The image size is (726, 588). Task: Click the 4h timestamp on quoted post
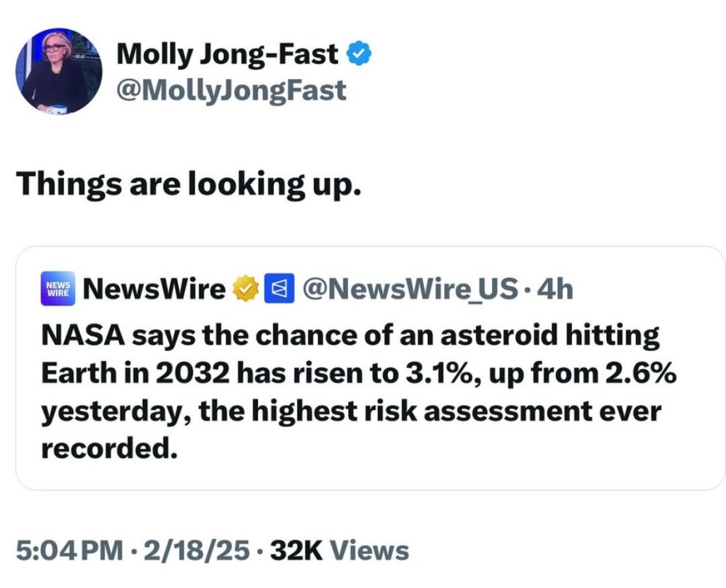click(x=554, y=289)
